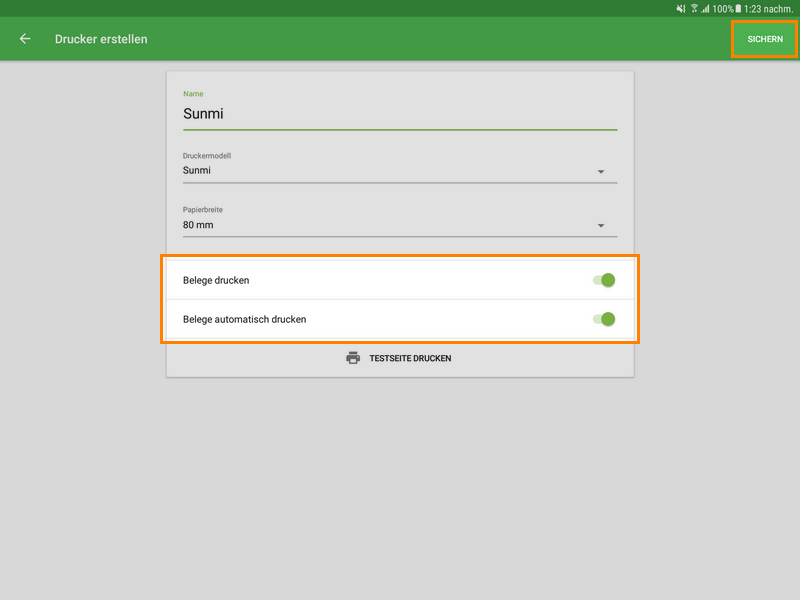Tap the mobile signal strength icon
Screen dimensions: 800x600
[x=705, y=9]
